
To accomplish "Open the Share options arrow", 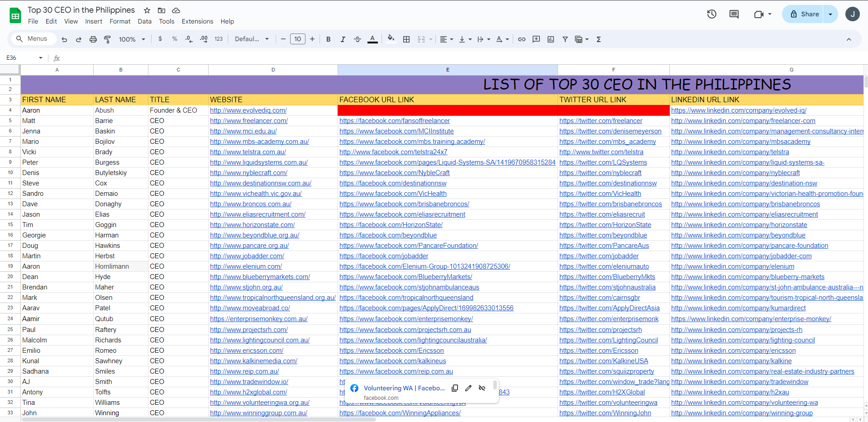I will (830, 14).
